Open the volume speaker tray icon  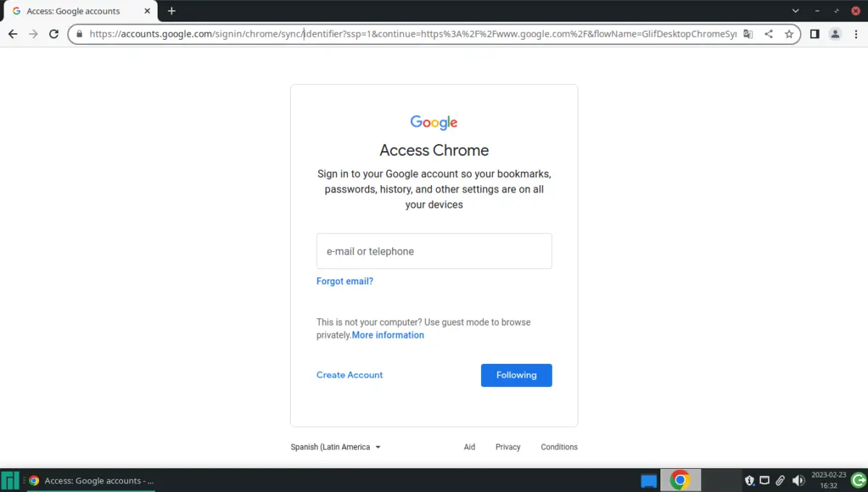click(799, 480)
